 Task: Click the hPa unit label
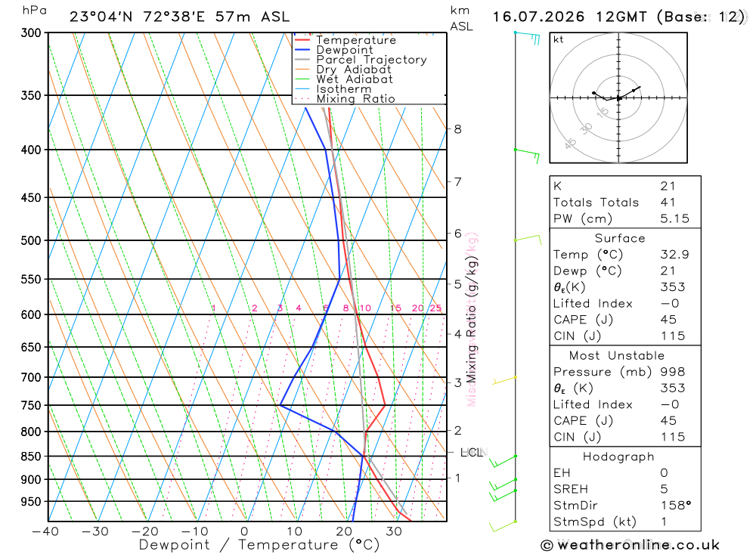[34, 11]
